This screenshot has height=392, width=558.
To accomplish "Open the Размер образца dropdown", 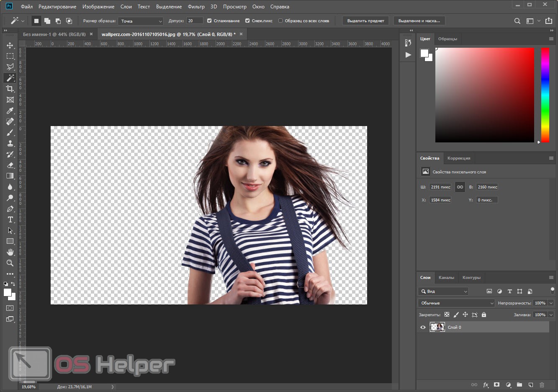I will point(141,21).
